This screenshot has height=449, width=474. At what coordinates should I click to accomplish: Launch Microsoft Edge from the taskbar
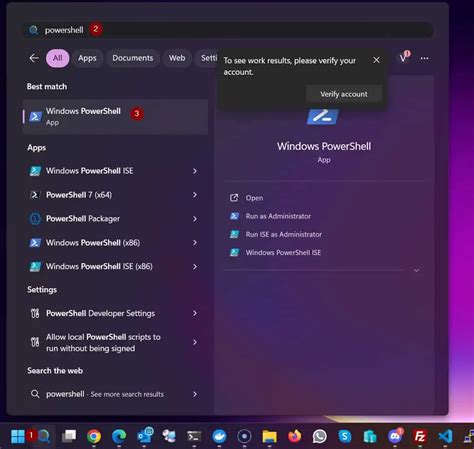pos(119,436)
